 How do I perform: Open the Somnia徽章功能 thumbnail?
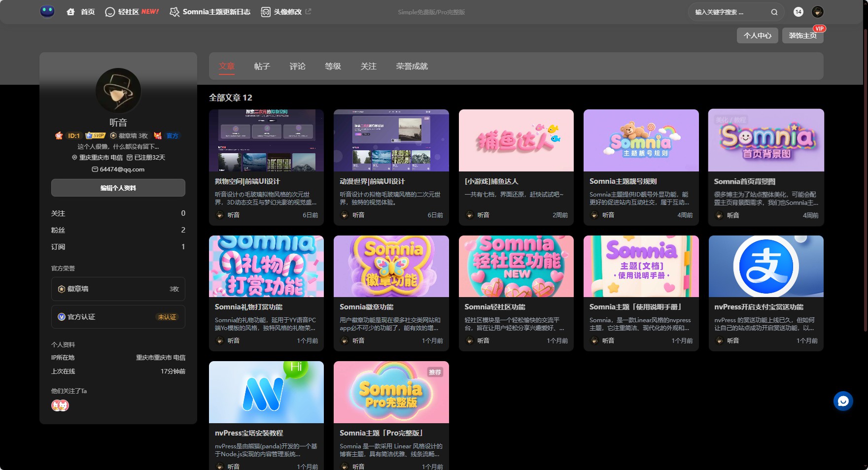tap(391, 266)
